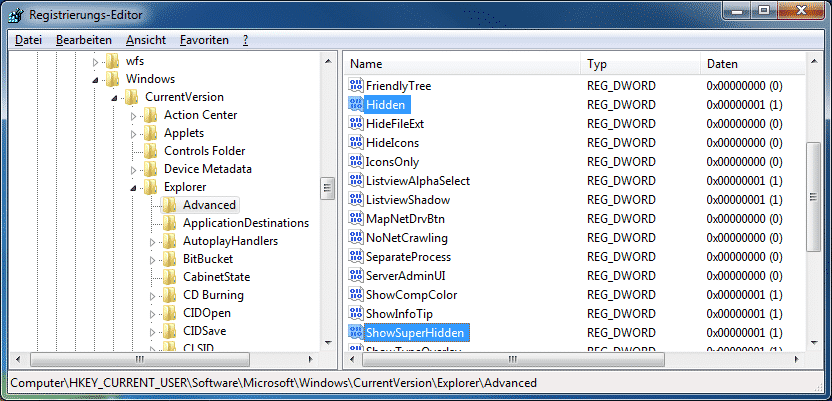The image size is (832, 401).
Task: Click the tree pane scroll-up arrow
Action: (327, 62)
